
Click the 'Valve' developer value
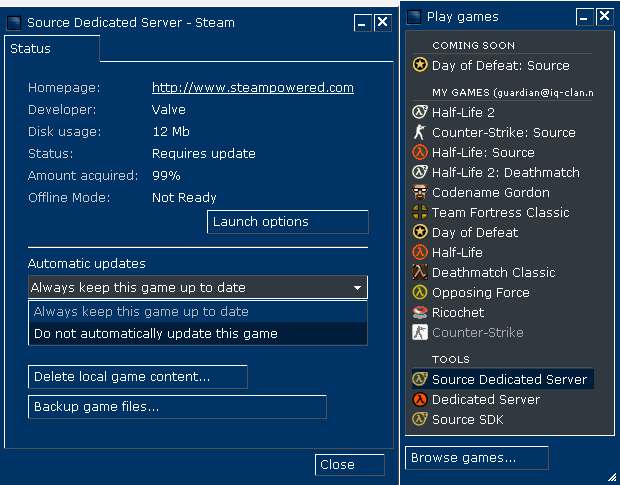point(169,109)
